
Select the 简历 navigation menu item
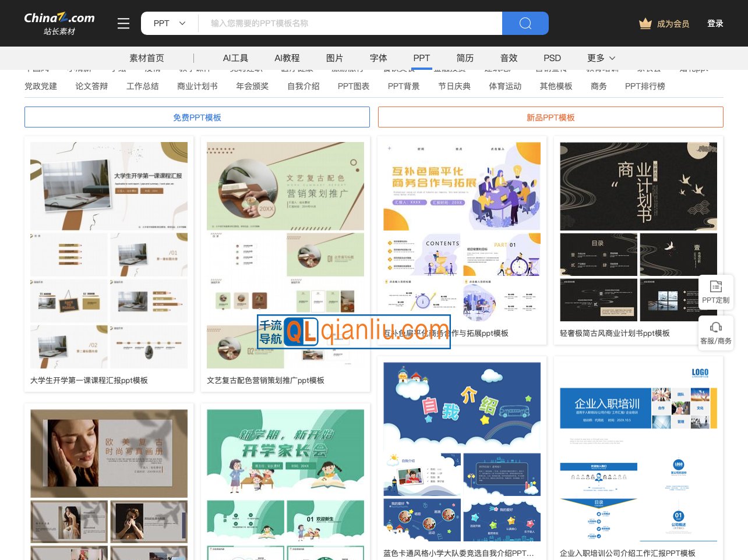pyautogui.click(x=465, y=58)
